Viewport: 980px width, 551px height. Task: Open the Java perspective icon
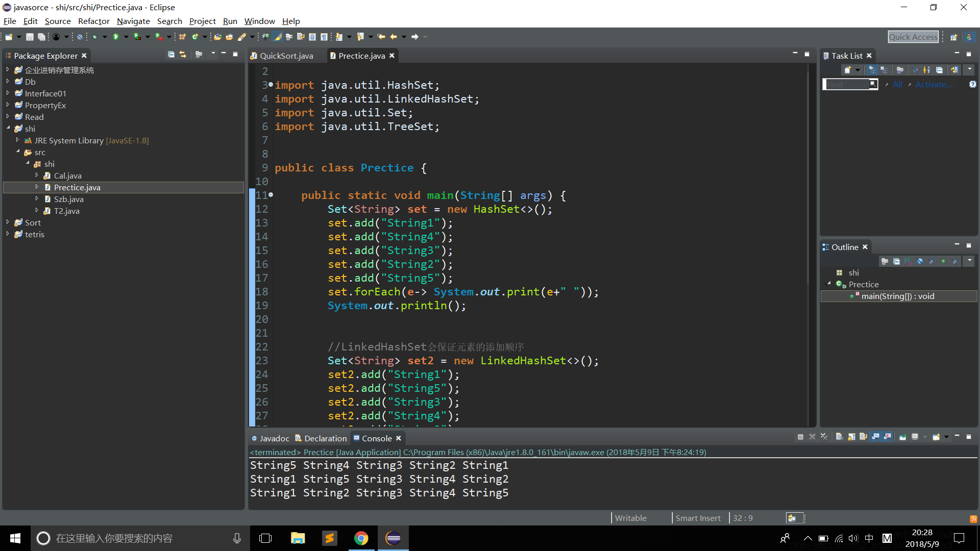click(x=969, y=37)
